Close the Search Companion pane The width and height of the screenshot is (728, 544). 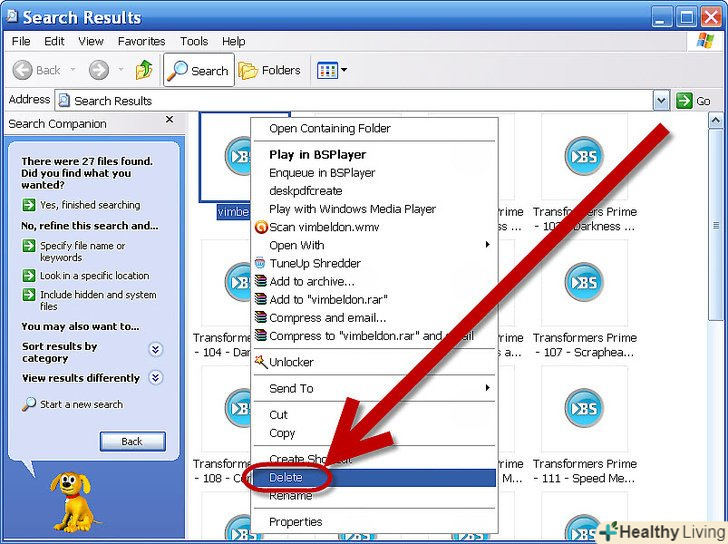[169, 120]
